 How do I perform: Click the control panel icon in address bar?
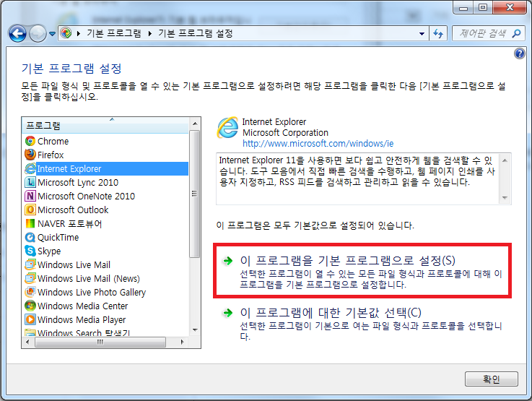pyautogui.click(x=66, y=33)
